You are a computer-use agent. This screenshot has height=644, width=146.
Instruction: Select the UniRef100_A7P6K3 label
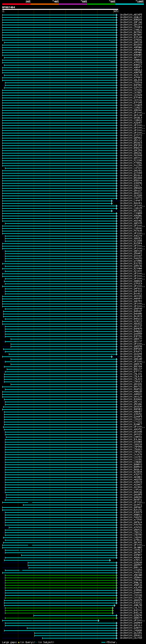131,77
